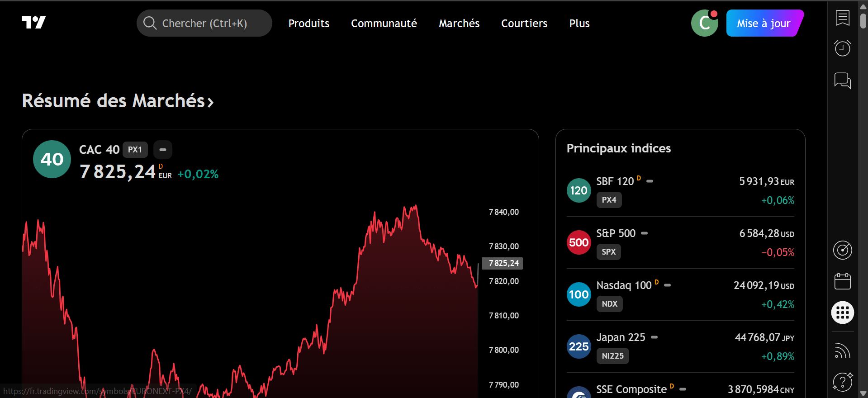Open the watchlist panel icon
The height and width of the screenshot is (398, 868).
[x=842, y=18]
